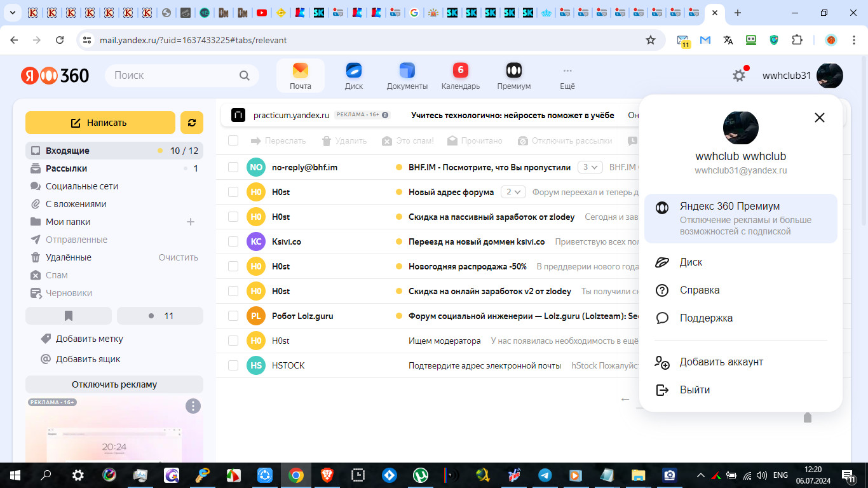This screenshot has width=868, height=488.
Task: Toggle the select-all messages checkbox
Action: click(233, 140)
